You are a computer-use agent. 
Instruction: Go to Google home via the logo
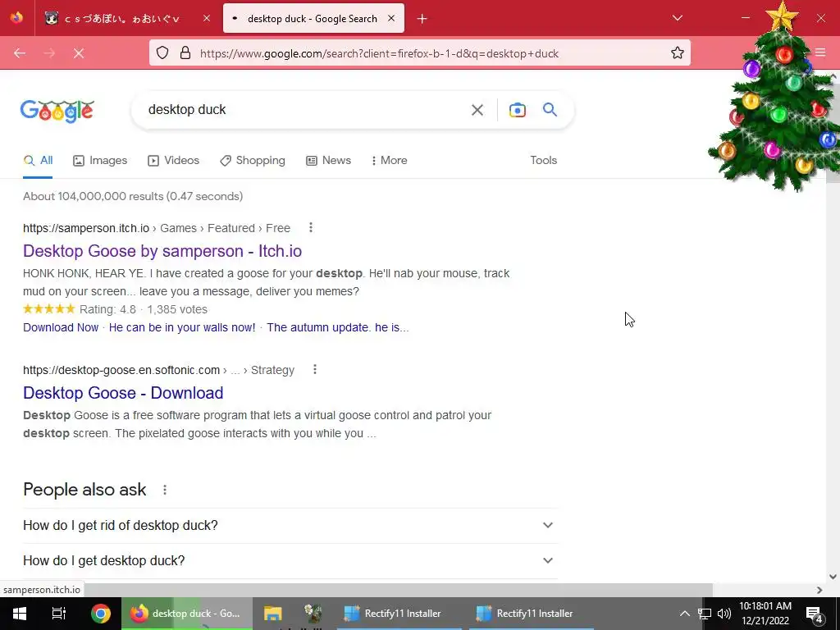[57, 111]
